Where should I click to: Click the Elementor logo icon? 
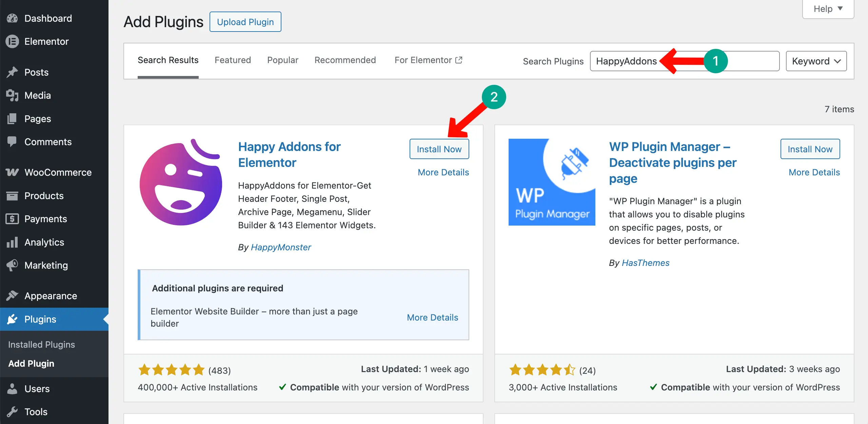point(12,41)
